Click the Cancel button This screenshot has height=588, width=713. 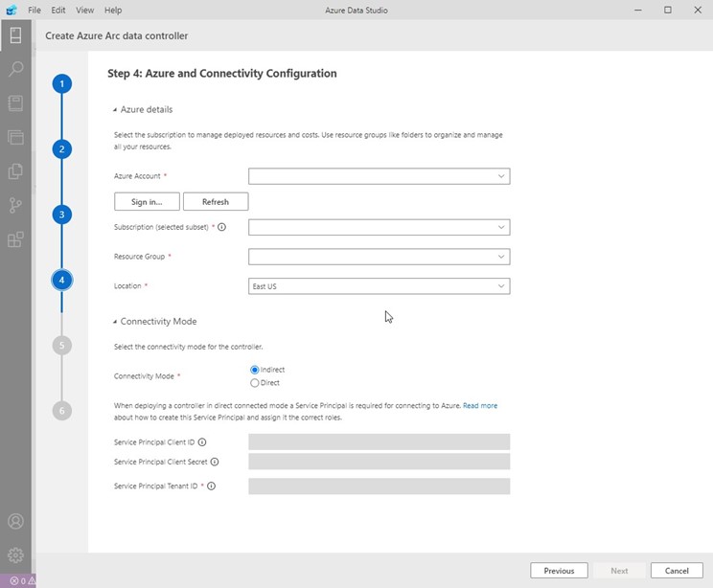[x=677, y=571]
